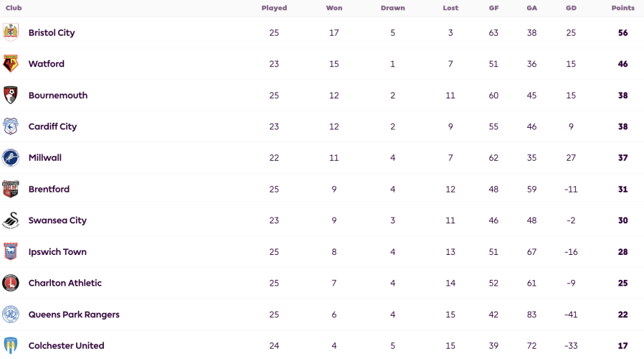Click the Won column header
Screen dimensions: 644x359
pyautogui.click(x=334, y=8)
